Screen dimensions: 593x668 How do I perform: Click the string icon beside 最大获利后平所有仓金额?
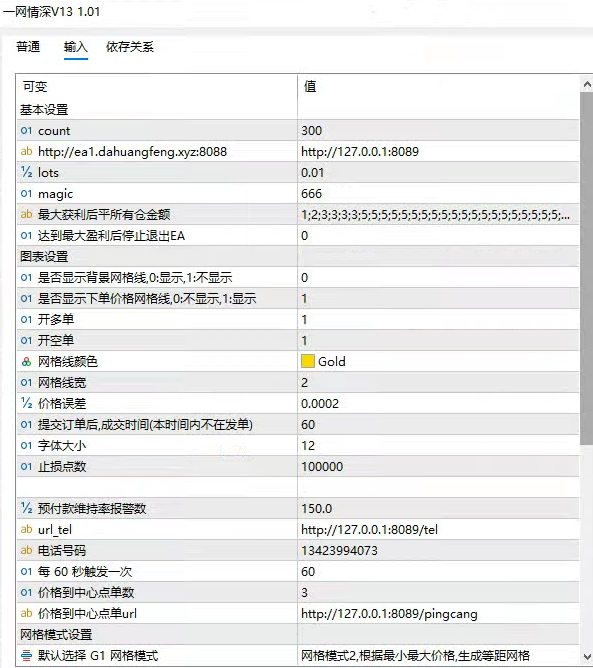[26, 214]
